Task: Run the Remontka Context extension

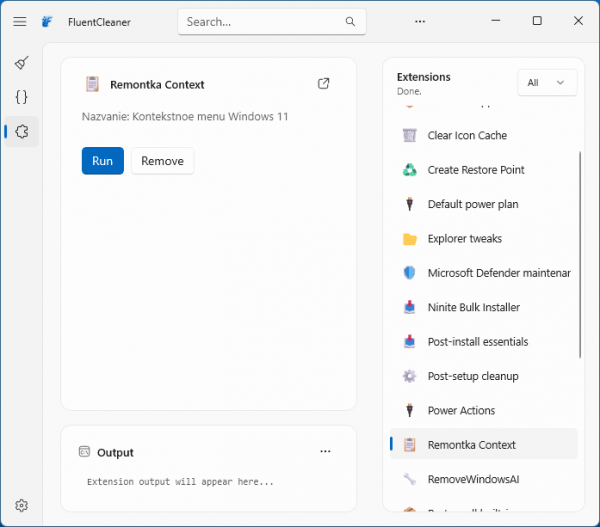Action: pyautogui.click(x=103, y=161)
